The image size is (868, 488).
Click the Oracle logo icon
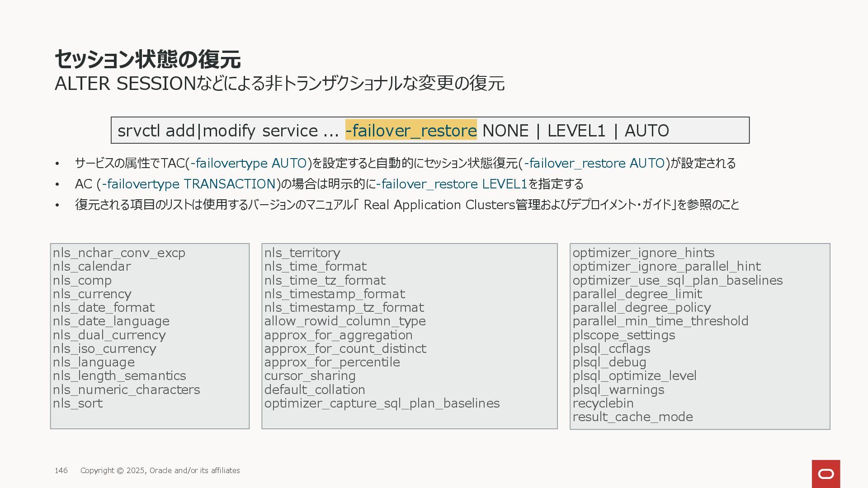pyautogui.click(x=826, y=474)
